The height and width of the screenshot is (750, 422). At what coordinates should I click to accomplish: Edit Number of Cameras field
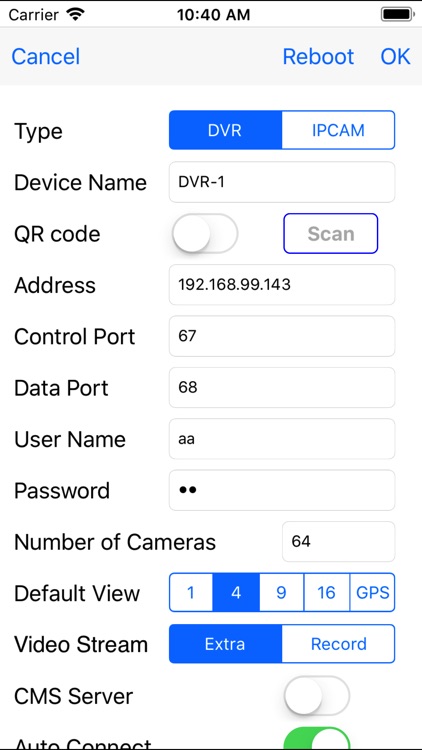pos(338,541)
